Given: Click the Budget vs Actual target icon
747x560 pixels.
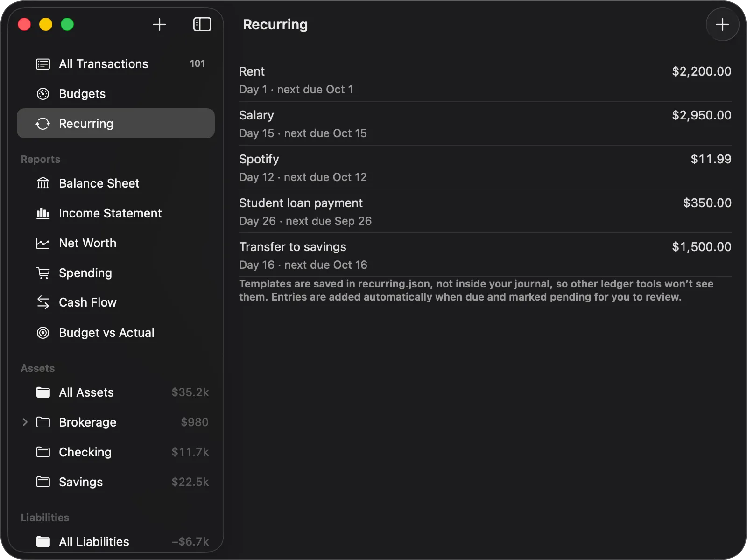Looking at the screenshot, I should (43, 333).
